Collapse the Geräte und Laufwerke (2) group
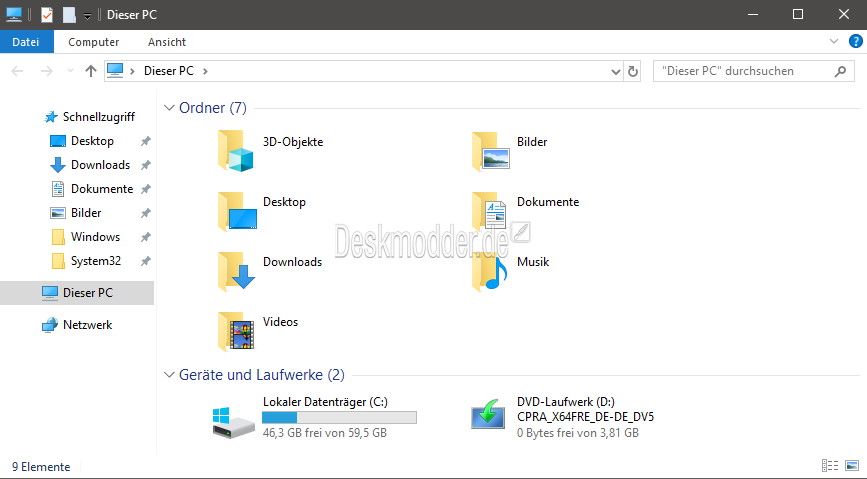 click(x=169, y=375)
